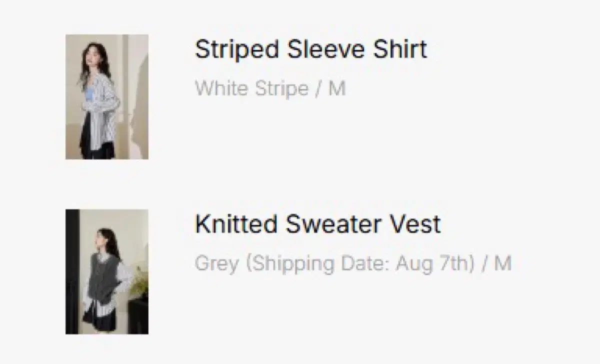
Task: Open the Knitted Sweater Vest product photo
Action: pos(107,271)
